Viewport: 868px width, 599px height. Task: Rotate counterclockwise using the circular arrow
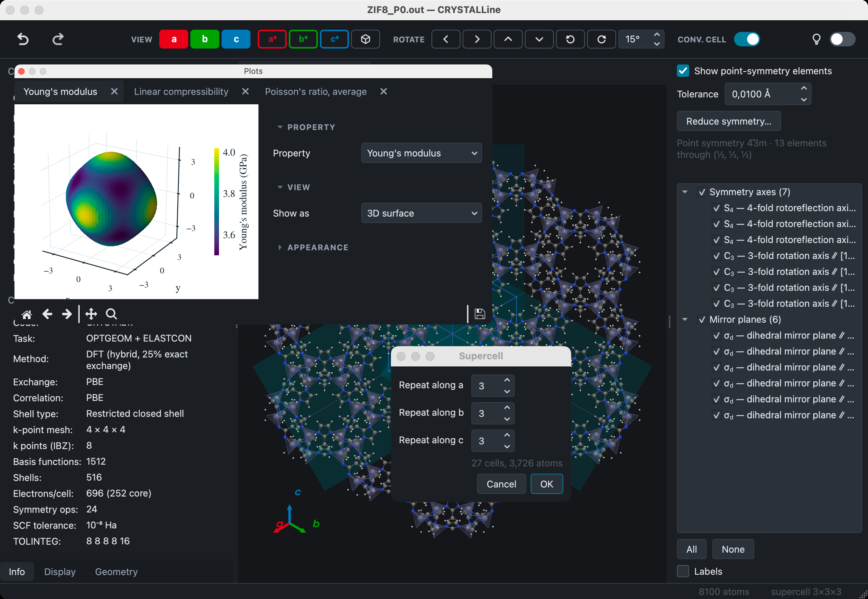click(570, 39)
